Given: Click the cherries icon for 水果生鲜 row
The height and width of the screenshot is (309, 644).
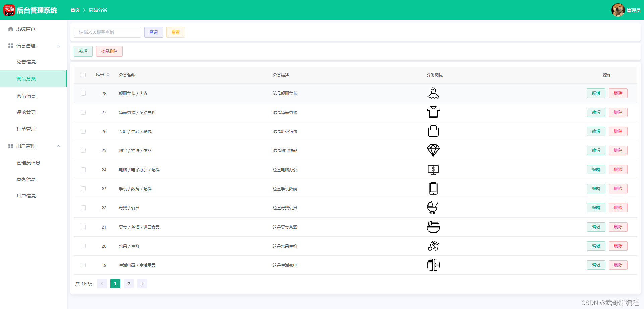Looking at the screenshot, I should coord(433,246).
